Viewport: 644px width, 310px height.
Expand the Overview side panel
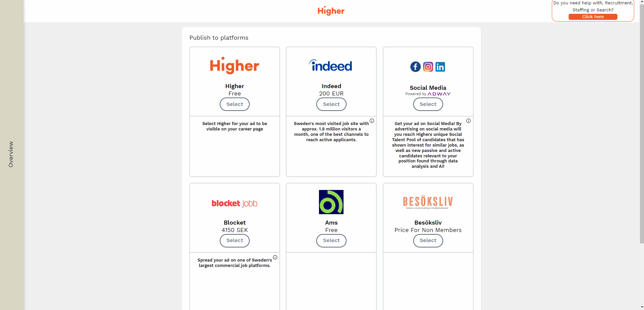pos(11,154)
